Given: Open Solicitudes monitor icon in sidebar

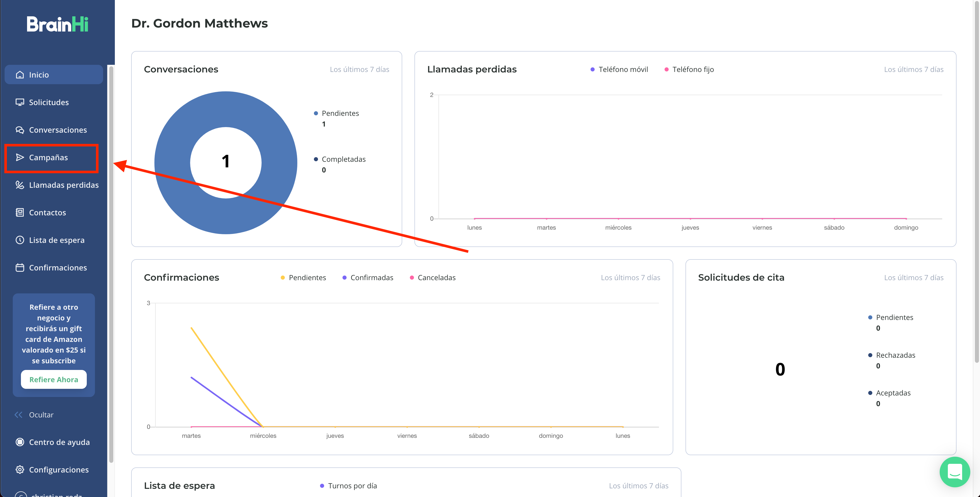Looking at the screenshot, I should click(20, 102).
